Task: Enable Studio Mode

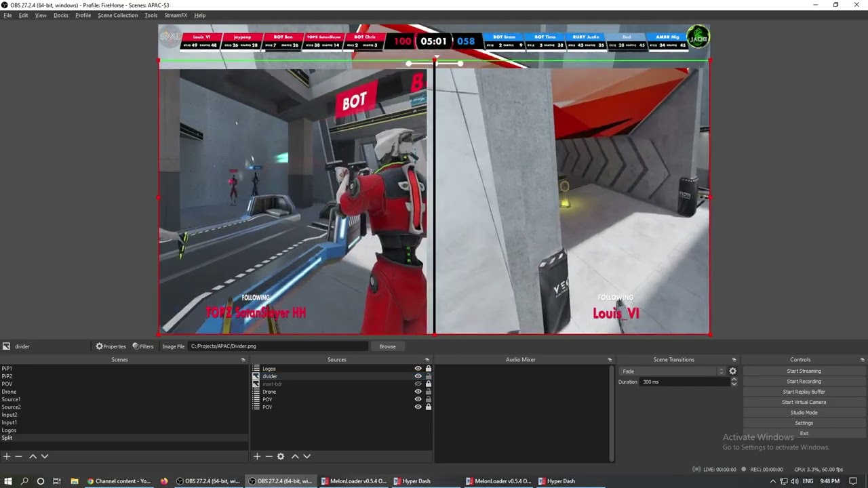Action: pyautogui.click(x=804, y=413)
